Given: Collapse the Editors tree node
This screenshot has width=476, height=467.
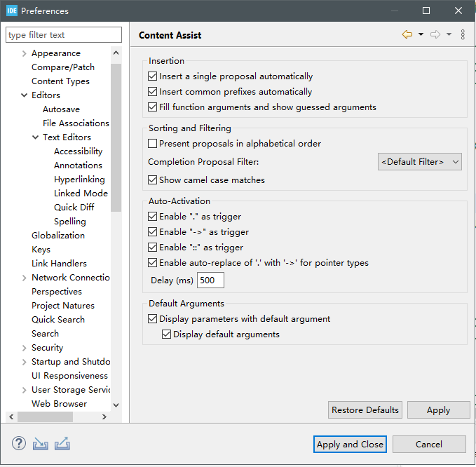Looking at the screenshot, I should click(25, 95).
